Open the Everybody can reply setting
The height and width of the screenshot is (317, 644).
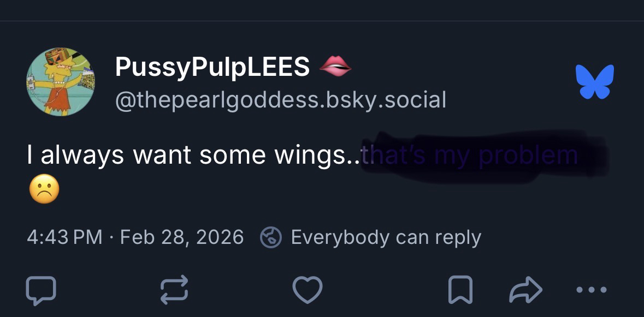click(386, 237)
